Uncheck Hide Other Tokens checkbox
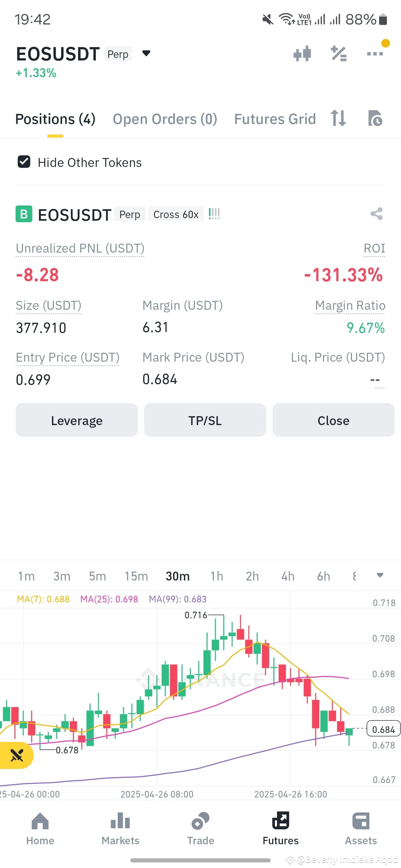 (x=24, y=162)
